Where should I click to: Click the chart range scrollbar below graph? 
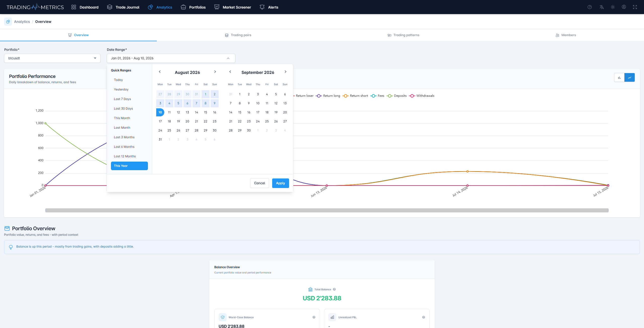[x=327, y=210]
